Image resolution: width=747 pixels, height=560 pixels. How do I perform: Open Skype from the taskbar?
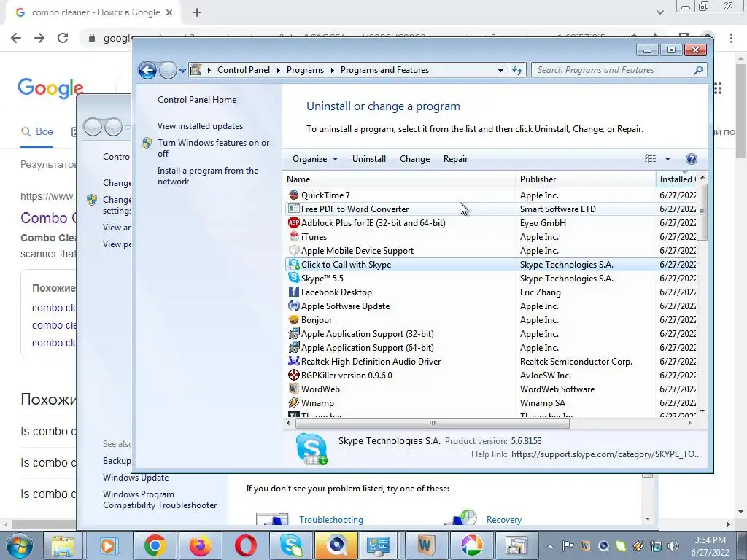(291, 545)
